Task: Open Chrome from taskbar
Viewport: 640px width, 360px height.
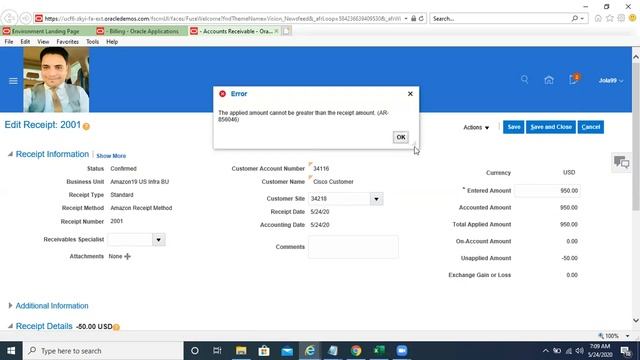Action: click(x=356, y=351)
